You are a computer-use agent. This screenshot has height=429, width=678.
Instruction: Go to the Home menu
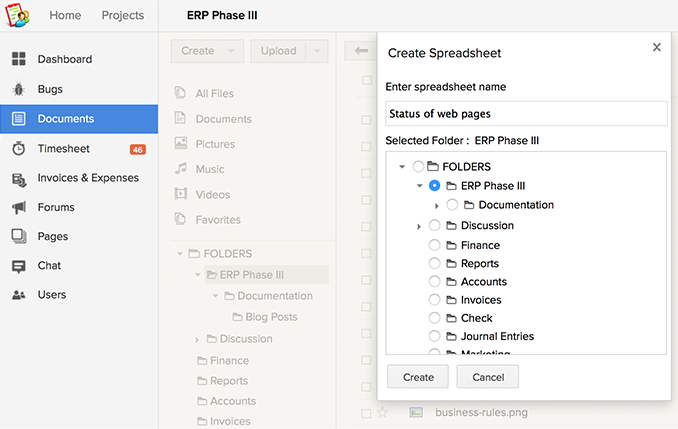[x=66, y=16]
